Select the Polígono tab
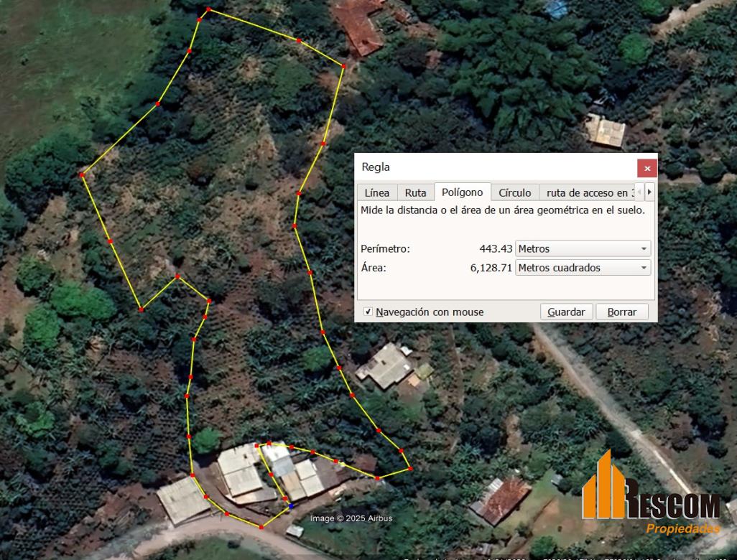This screenshot has height=560, width=737. coord(462,192)
